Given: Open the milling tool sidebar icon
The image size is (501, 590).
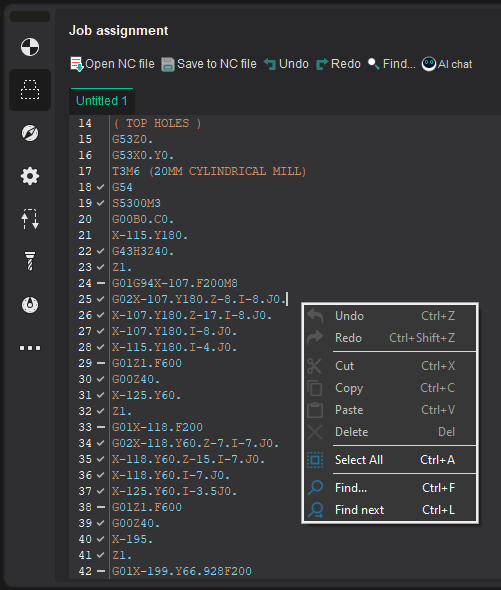Looking at the screenshot, I should pyautogui.click(x=30, y=262).
